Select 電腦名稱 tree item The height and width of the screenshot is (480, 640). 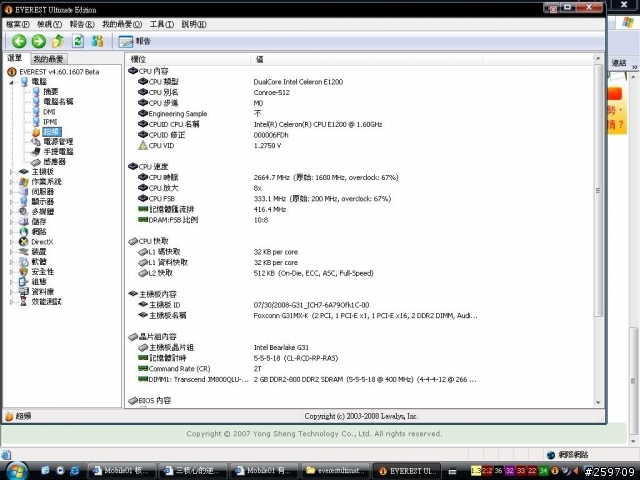pyautogui.click(x=58, y=102)
